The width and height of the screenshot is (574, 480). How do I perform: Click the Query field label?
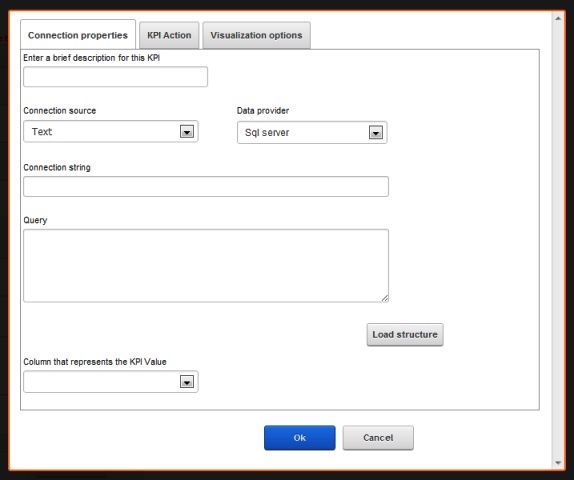pyautogui.click(x=35, y=220)
